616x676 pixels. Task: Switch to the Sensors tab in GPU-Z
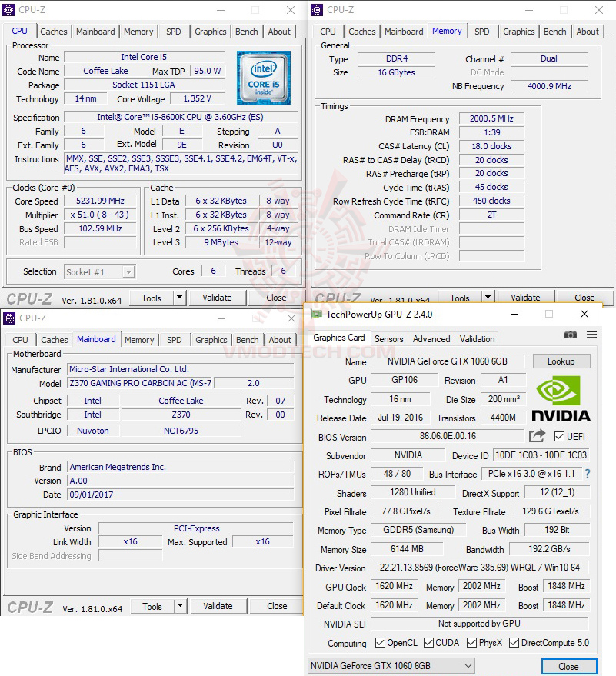click(388, 338)
